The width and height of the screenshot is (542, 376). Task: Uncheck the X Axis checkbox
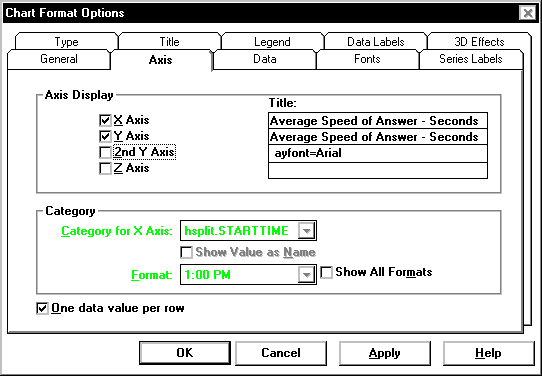pos(105,120)
